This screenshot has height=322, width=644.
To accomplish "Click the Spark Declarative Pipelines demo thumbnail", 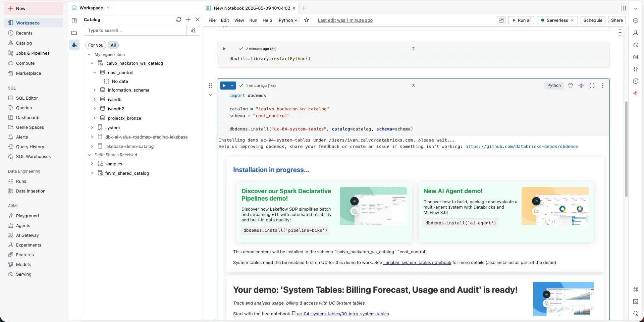I will (373, 206).
